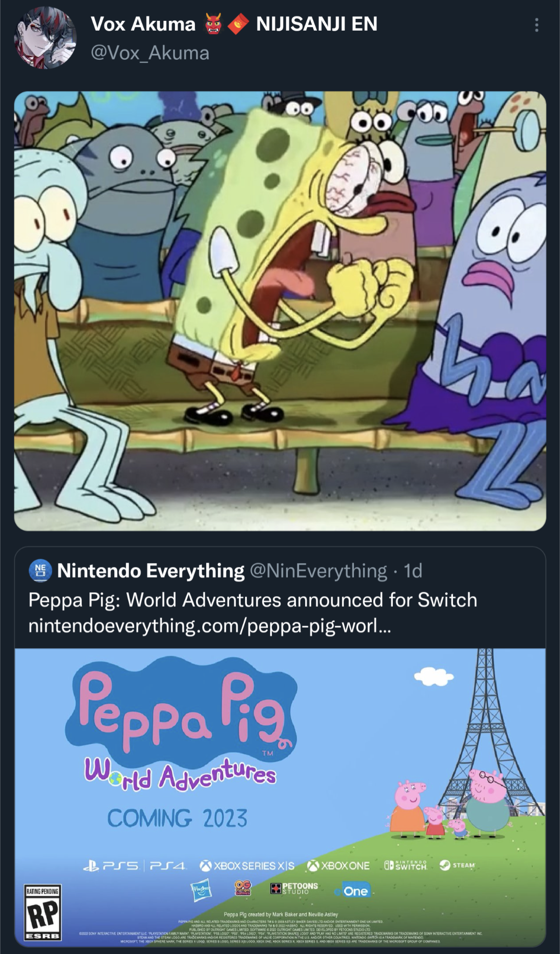Click the red ogre mask emoji
560x954 pixels.
tap(214, 24)
